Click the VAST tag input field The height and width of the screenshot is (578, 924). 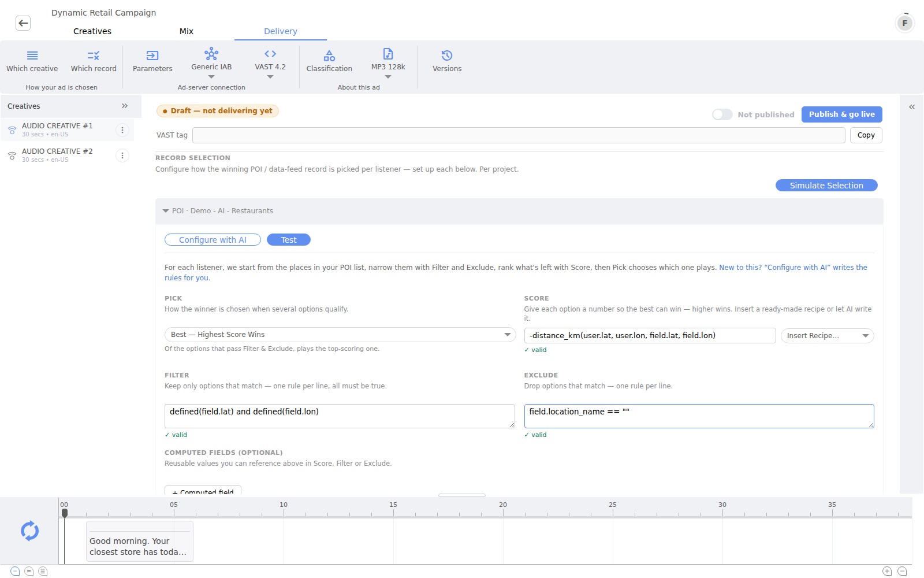tap(519, 135)
